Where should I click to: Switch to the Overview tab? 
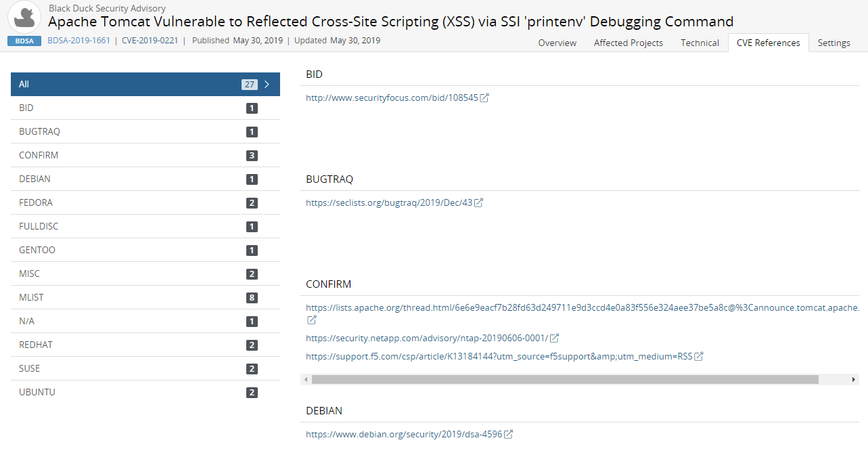557,42
